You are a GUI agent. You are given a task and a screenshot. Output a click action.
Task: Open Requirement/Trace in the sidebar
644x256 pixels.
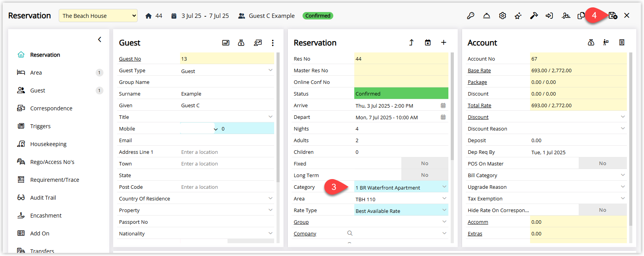[54, 180]
